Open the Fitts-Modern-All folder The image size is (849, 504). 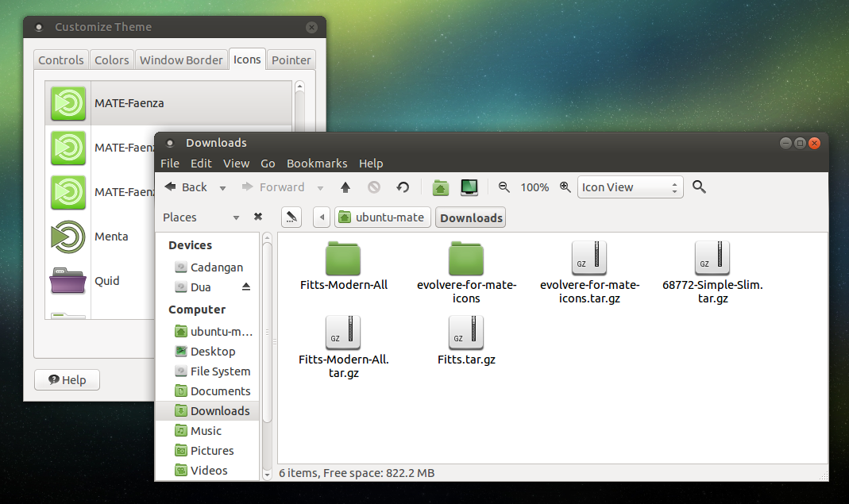tap(343, 258)
